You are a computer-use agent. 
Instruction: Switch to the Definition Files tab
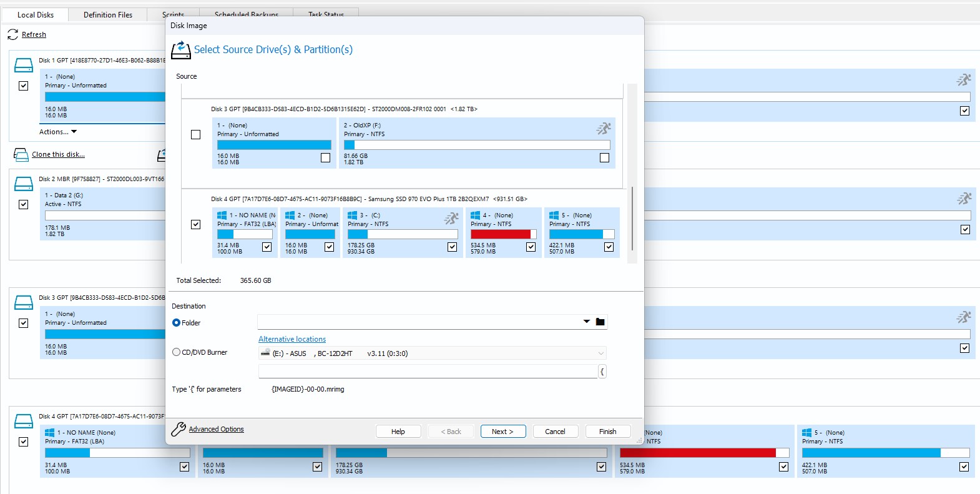coord(108,15)
